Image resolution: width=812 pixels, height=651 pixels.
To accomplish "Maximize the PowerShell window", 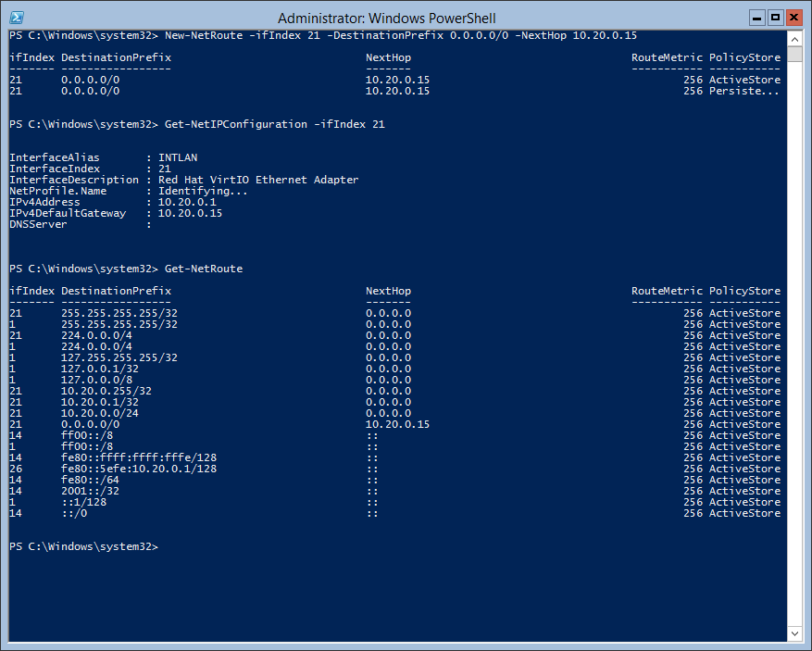I will [x=775, y=18].
